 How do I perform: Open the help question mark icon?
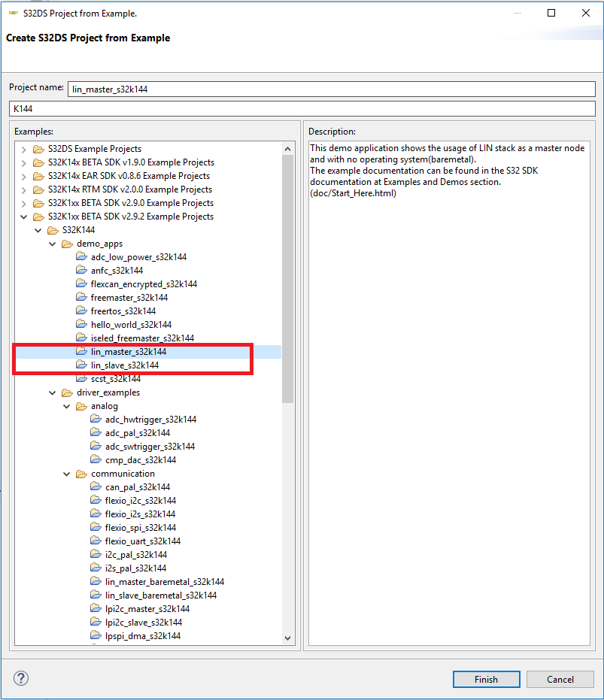click(21, 678)
